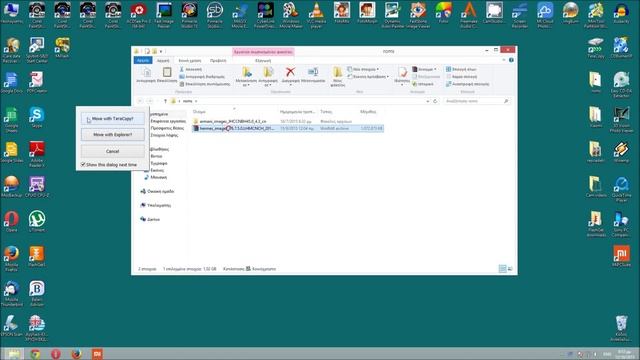This screenshot has width=640, height=360.
Task: Switch to details view in status bar
Action: tap(502, 269)
